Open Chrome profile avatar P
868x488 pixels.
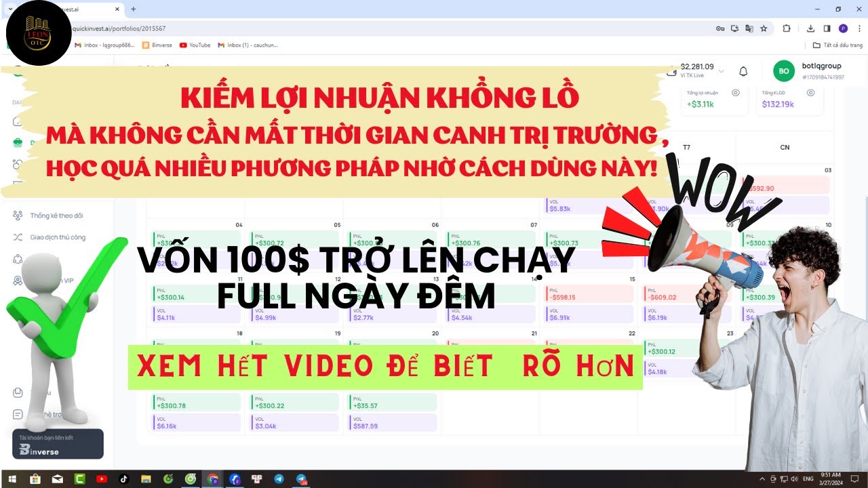[x=843, y=28]
